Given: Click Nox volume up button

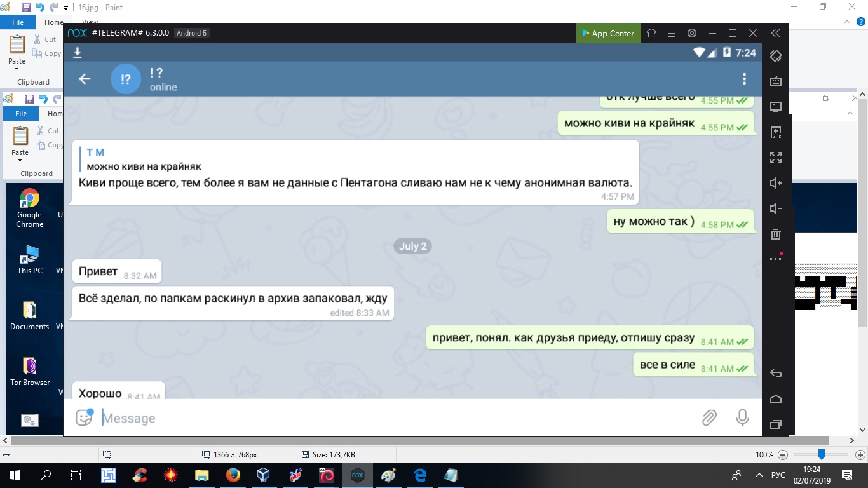Looking at the screenshot, I should (x=775, y=183).
